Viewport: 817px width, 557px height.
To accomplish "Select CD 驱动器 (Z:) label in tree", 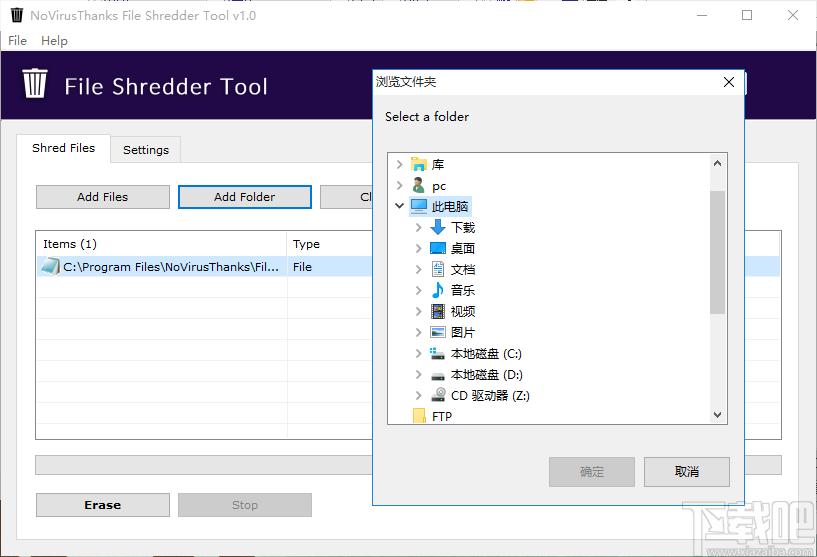I will click(x=490, y=395).
